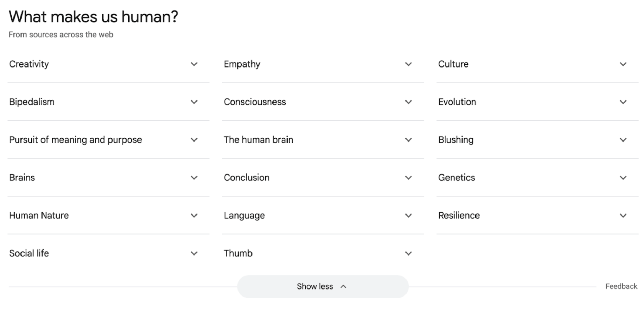
Task: Send Feedback about these results
Action: (x=621, y=286)
